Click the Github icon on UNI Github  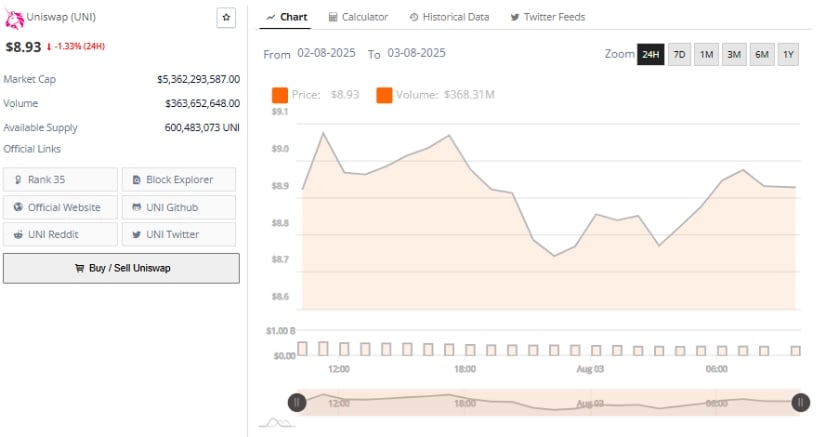click(136, 207)
